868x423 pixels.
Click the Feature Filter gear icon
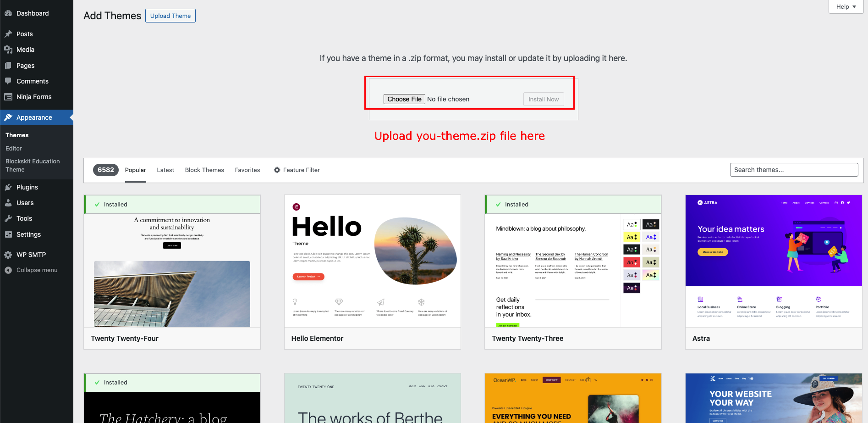[x=277, y=170]
